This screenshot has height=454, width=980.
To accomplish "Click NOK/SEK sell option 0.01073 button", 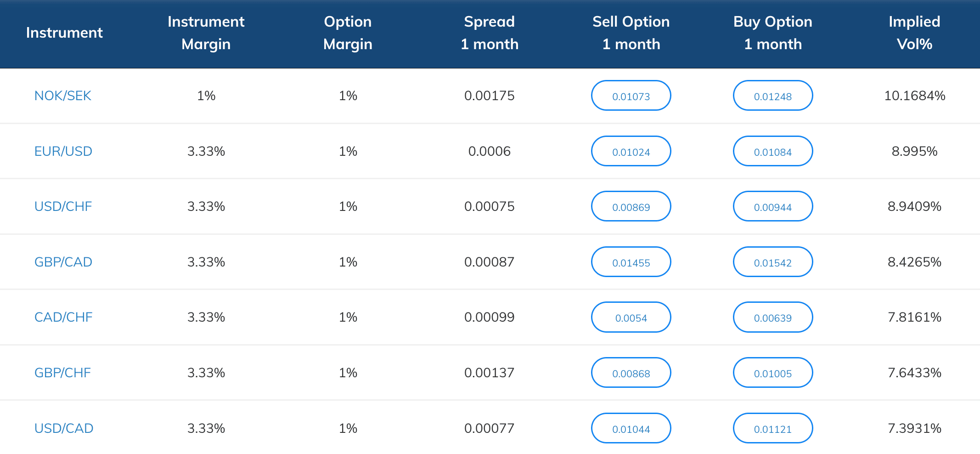I will click(x=631, y=96).
